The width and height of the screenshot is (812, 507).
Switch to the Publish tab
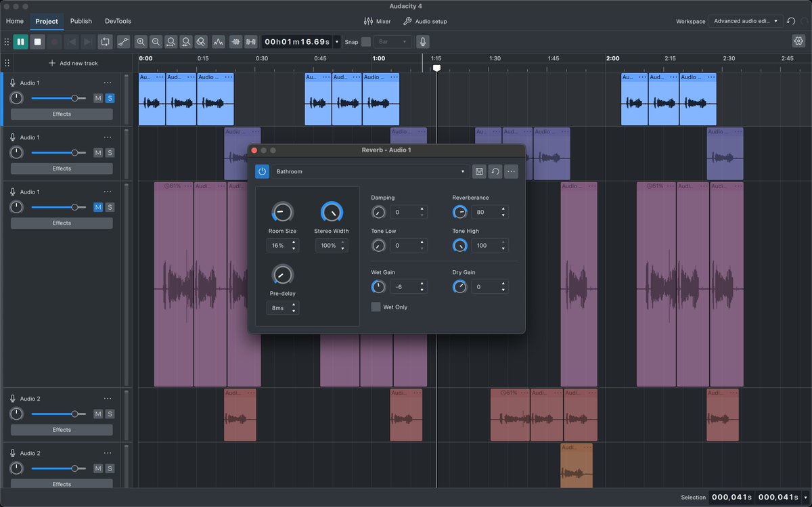coord(81,21)
